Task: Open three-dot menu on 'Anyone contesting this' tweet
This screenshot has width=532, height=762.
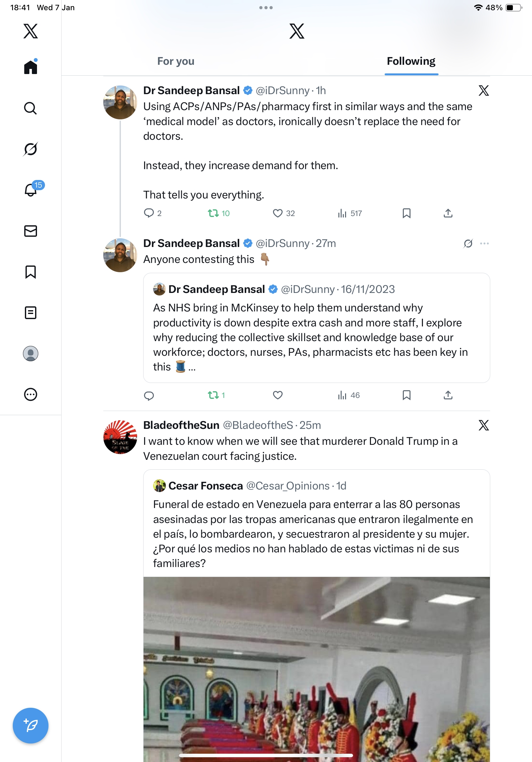Action: 484,243
